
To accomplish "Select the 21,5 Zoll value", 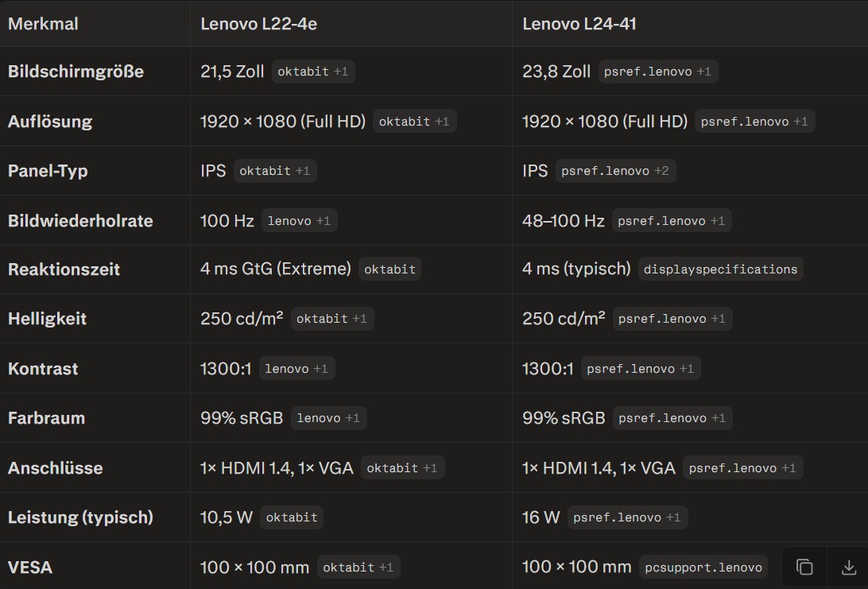I will tap(232, 72).
